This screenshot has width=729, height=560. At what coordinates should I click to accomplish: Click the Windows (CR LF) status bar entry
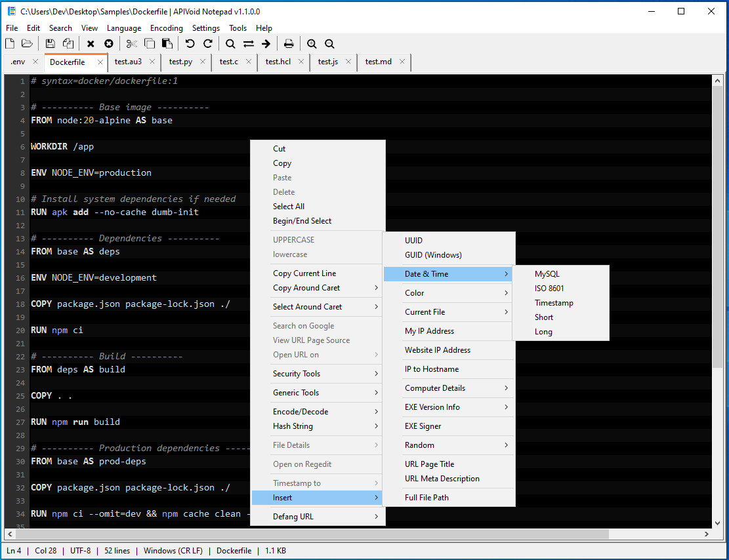click(173, 551)
